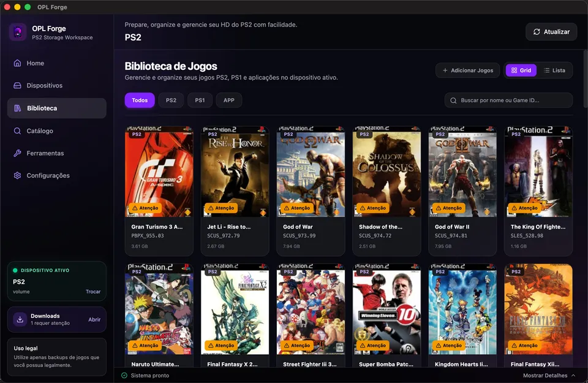Screen dimensions: 588x383
Task: Select the PS1 filter tab
Action: tap(200, 100)
